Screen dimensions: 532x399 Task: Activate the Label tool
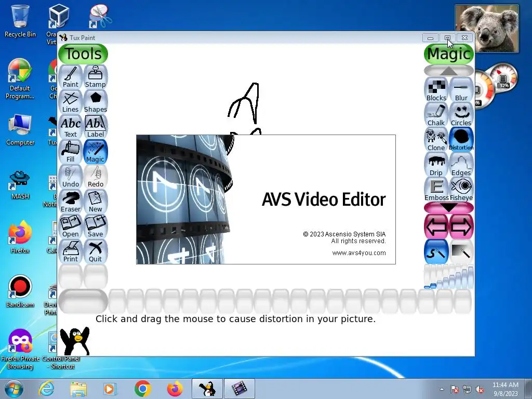(96, 127)
